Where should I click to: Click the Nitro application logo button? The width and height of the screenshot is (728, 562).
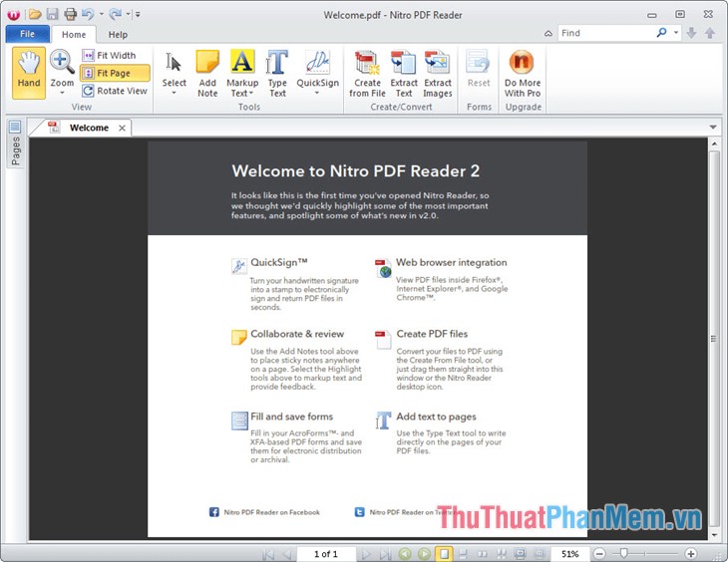[14, 15]
